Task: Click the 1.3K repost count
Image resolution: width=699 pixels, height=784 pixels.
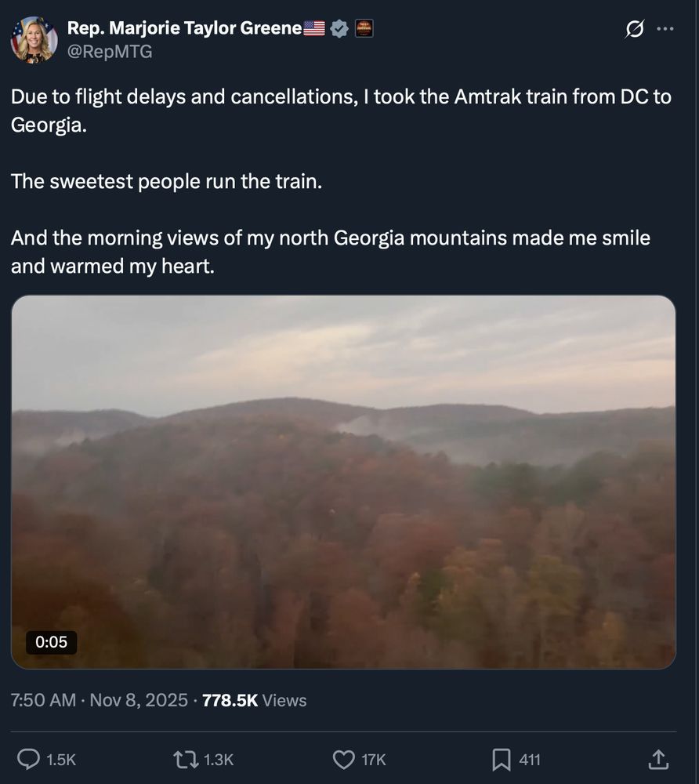Action: click(x=216, y=759)
